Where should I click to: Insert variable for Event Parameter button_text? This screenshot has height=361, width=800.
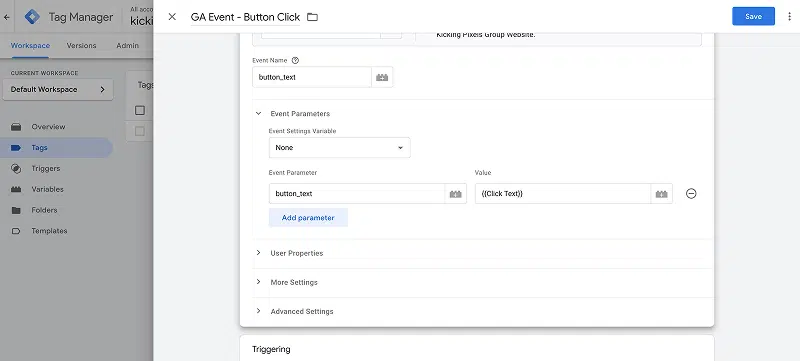click(456, 194)
